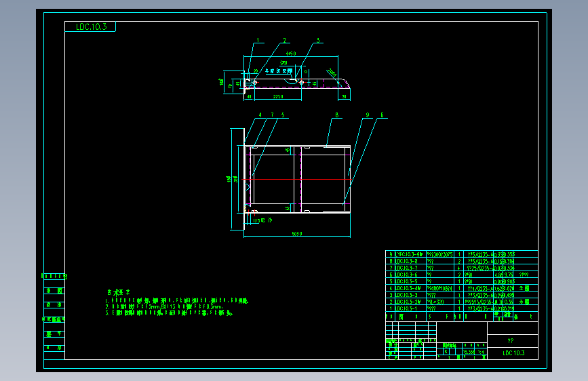Click the '20' dimension in the top view
This screenshot has height=381, width=588.
[256, 71]
